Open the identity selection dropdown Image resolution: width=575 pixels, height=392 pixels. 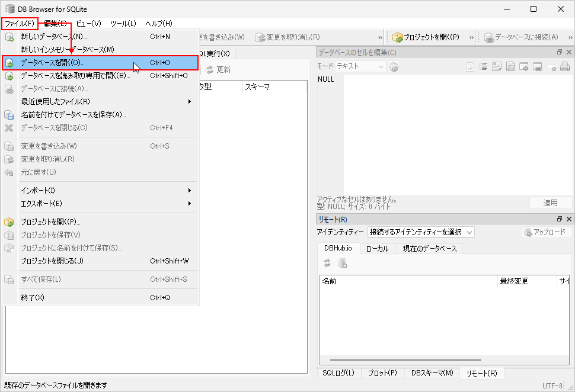point(421,232)
